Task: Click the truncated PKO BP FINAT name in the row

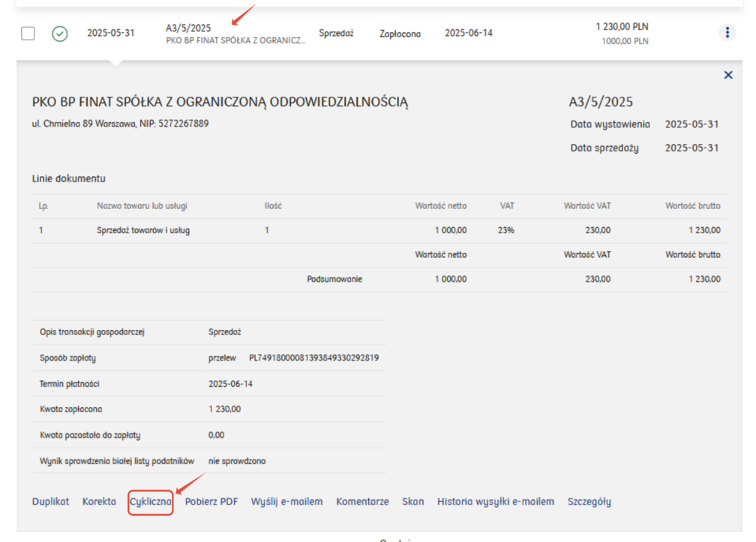Action: pos(235,40)
